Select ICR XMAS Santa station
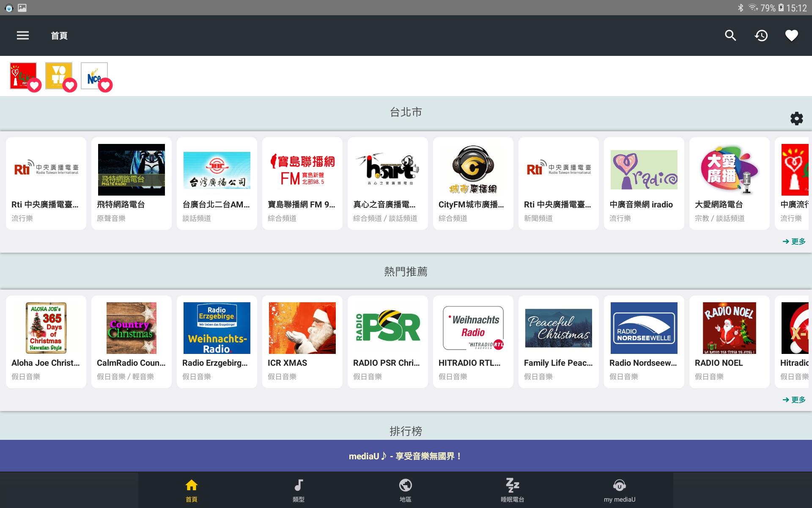This screenshot has width=812, height=508. 302,341
